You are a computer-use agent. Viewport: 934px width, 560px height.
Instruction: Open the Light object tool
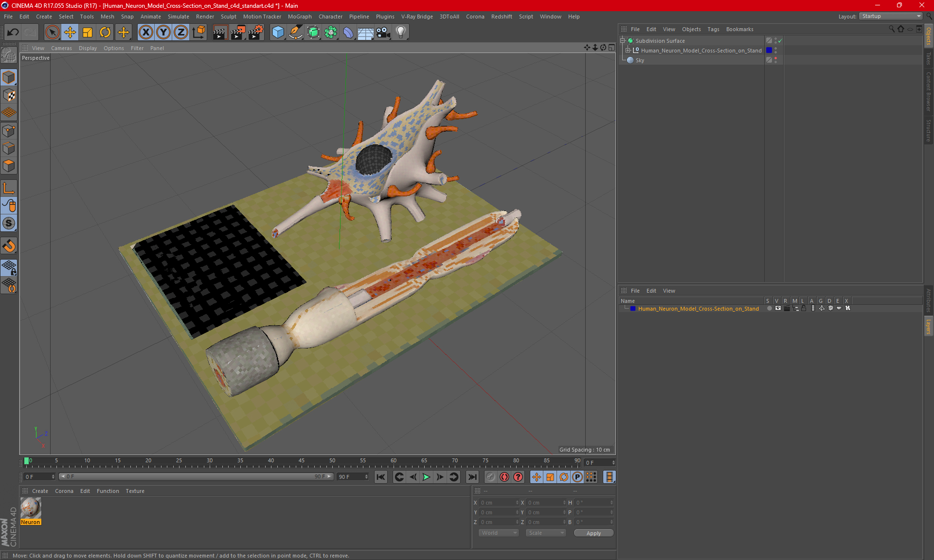point(400,33)
